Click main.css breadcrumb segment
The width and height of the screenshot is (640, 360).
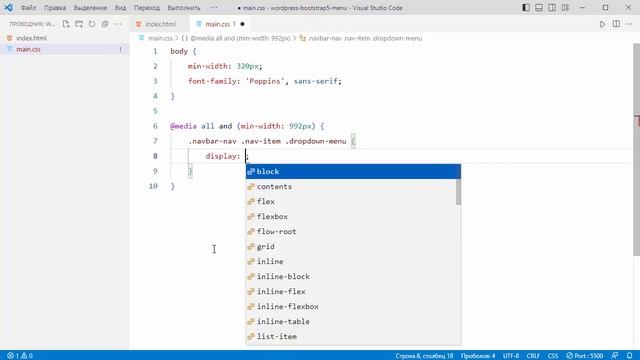tap(160, 38)
